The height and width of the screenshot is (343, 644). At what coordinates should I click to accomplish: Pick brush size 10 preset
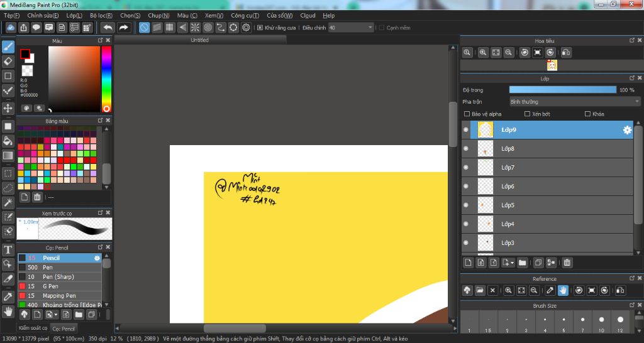(601, 322)
